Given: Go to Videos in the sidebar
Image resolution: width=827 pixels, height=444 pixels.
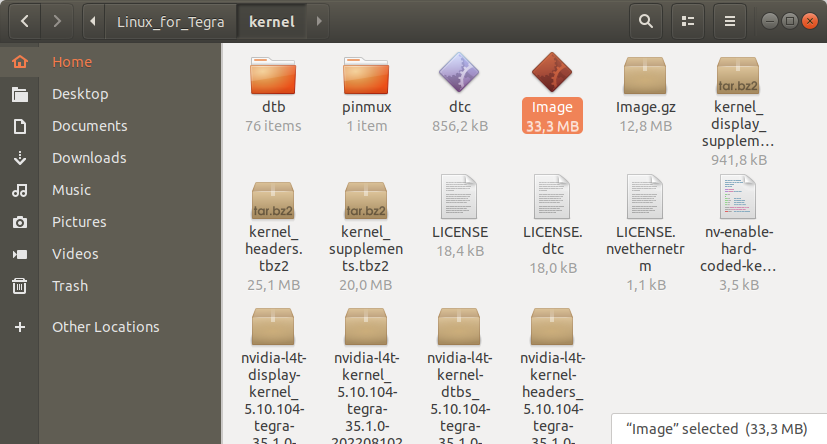Looking at the screenshot, I should (x=75, y=254).
